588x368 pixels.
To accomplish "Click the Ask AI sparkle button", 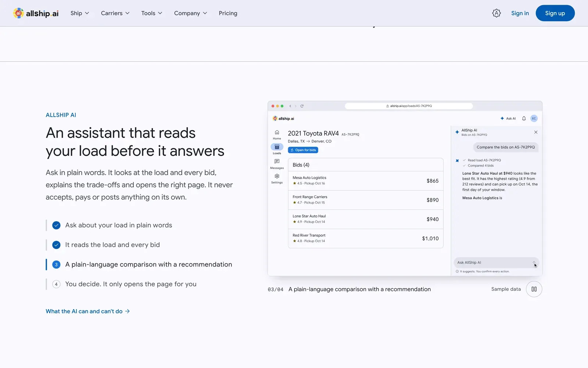I will click(x=508, y=118).
